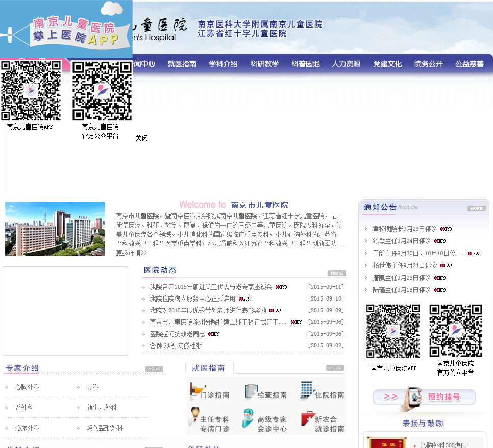Image resolution: width=493 pixels, height=448 pixels.
Task: Open the 新农合就诊指南 icon
Action: point(322,421)
